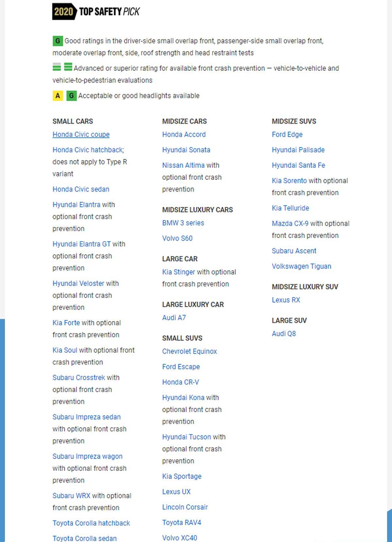Open the Mazda CX-9 link

[x=290, y=223]
